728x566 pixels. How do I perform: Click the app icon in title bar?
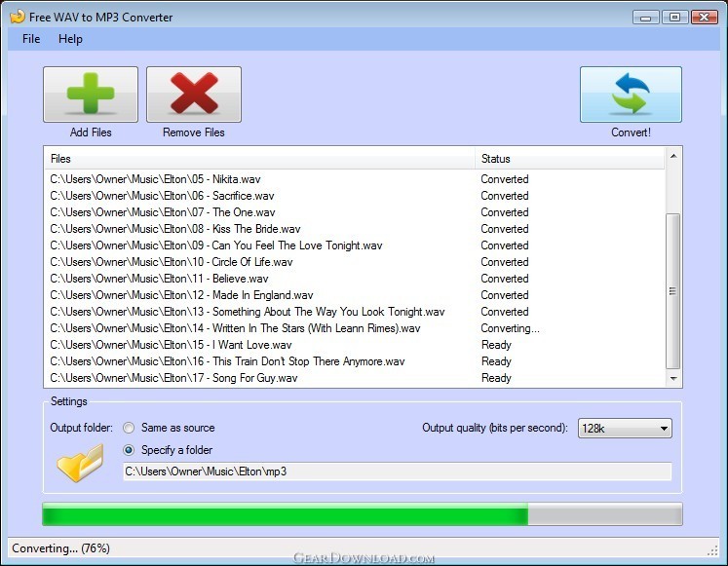(18, 17)
